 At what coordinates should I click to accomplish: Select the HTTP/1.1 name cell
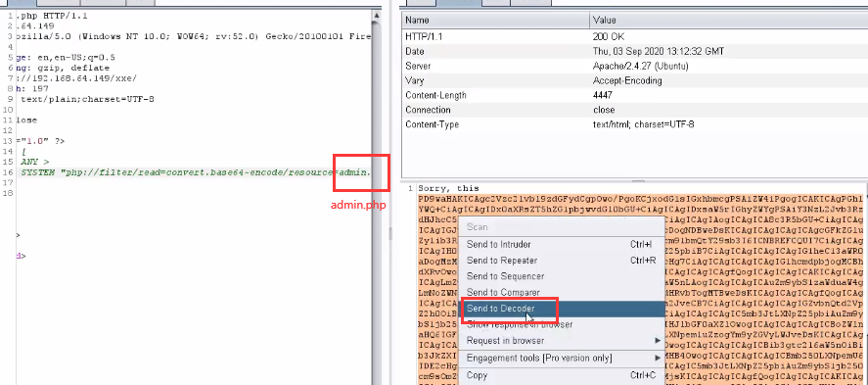(x=495, y=36)
